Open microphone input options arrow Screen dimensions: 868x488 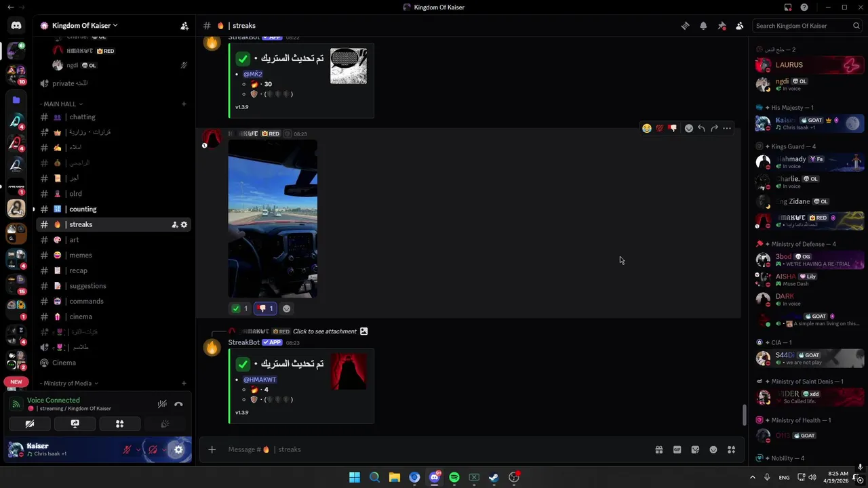coord(138,449)
